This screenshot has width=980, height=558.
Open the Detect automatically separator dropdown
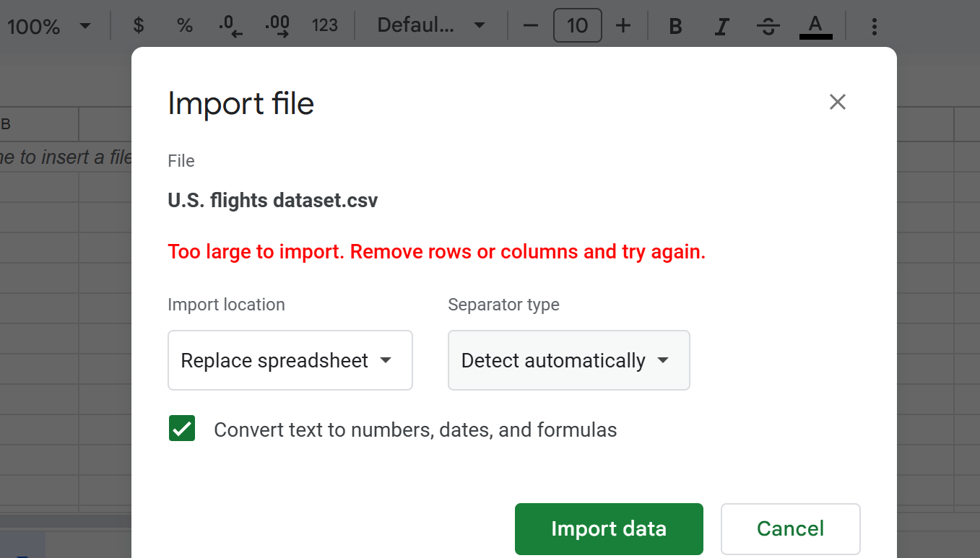point(568,360)
